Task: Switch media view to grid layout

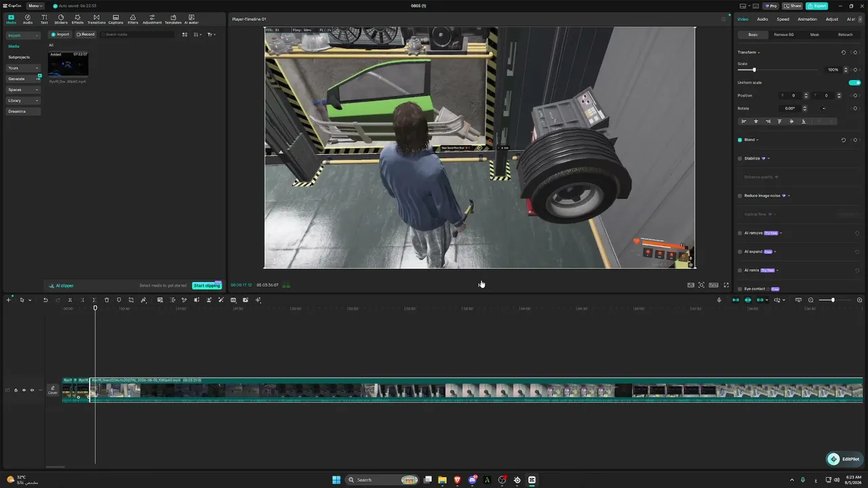Action: coord(184,35)
